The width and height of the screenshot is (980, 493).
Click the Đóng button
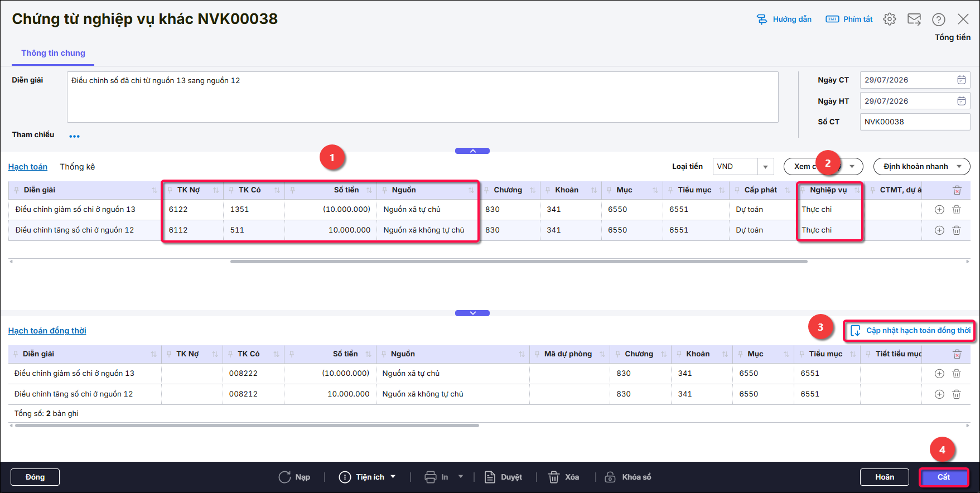(35, 477)
